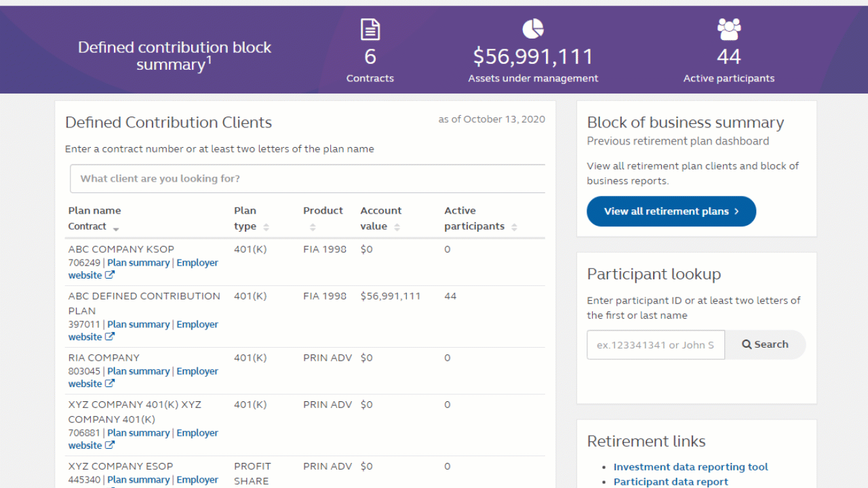The width and height of the screenshot is (868, 488).
Task: Open Plan summary for XYZ COMPANY ESOP
Action: coord(138,480)
